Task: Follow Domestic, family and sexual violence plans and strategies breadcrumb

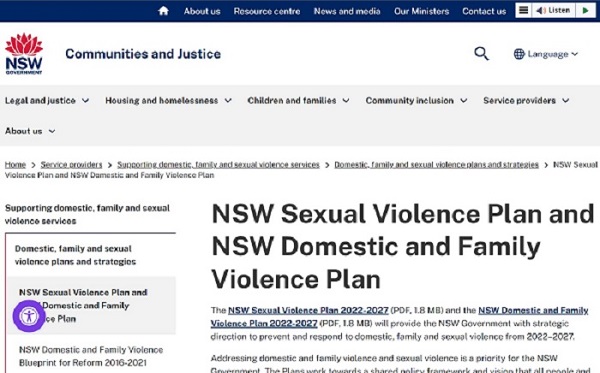Action: pyautogui.click(x=436, y=165)
